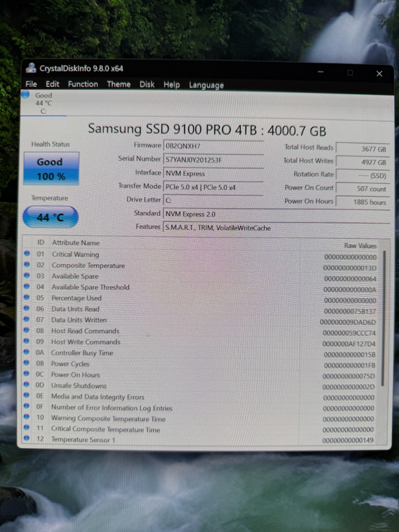Click status dot for Percentage Used row
The width and height of the screenshot is (399, 532).
(x=27, y=297)
